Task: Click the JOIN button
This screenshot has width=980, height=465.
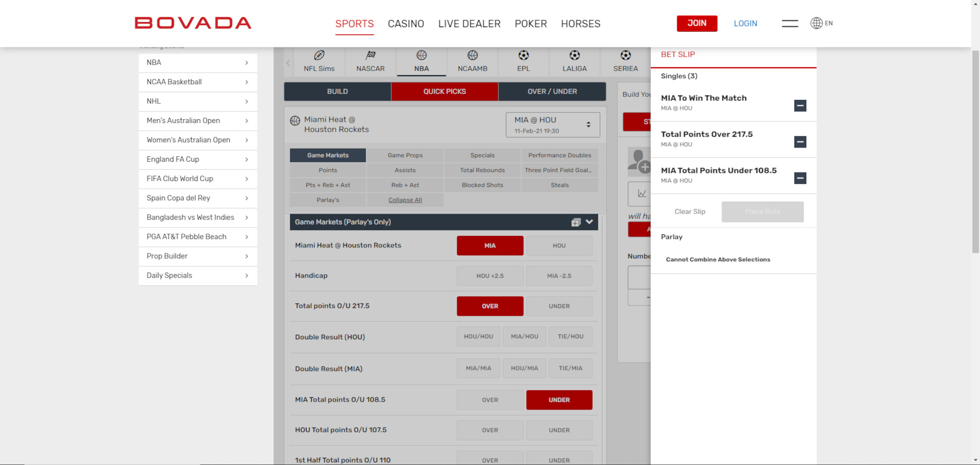Action: (697, 23)
